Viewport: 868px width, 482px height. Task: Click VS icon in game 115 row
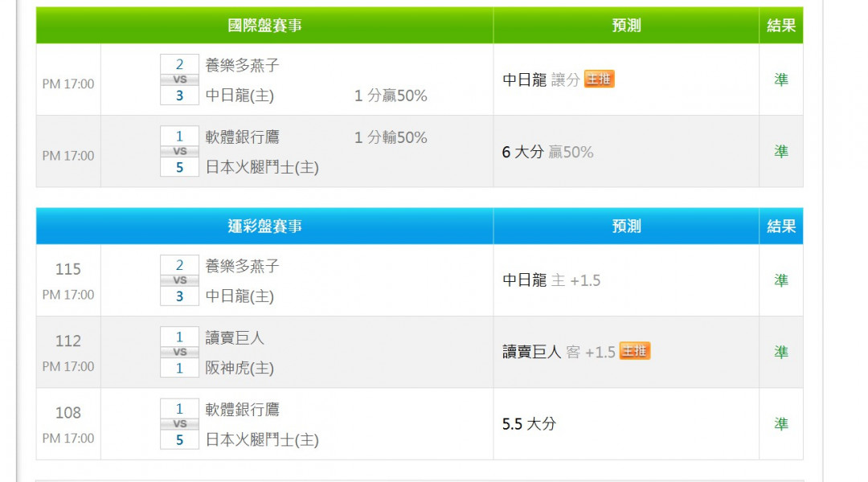[179, 280]
